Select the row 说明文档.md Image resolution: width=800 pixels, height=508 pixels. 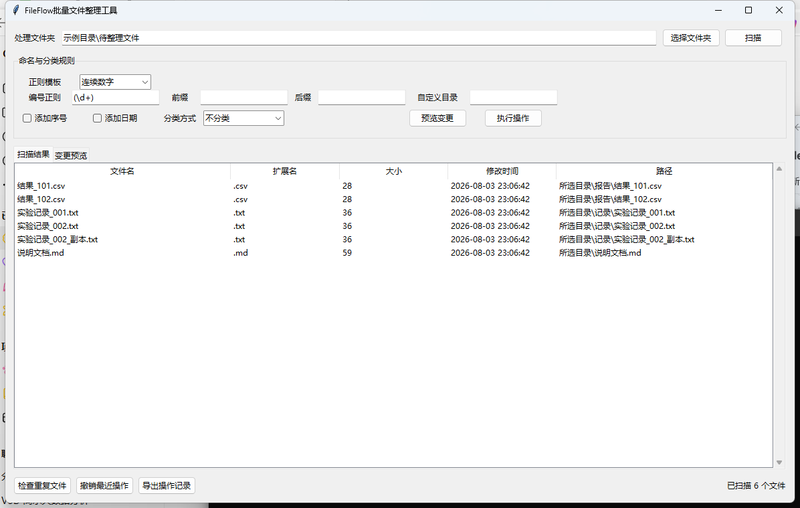click(393, 253)
